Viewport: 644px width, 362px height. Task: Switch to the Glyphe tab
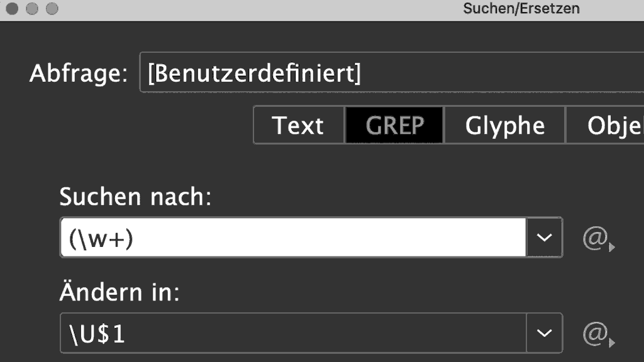pos(505,125)
